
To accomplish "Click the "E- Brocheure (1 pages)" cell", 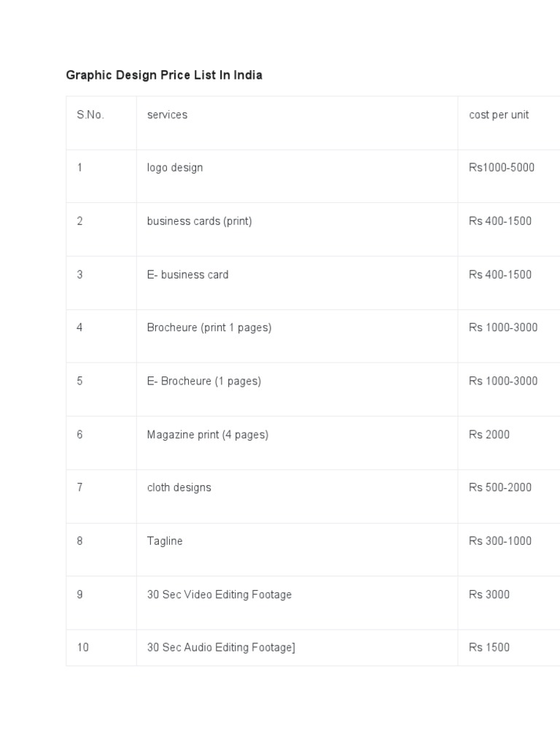I will coord(203,381).
